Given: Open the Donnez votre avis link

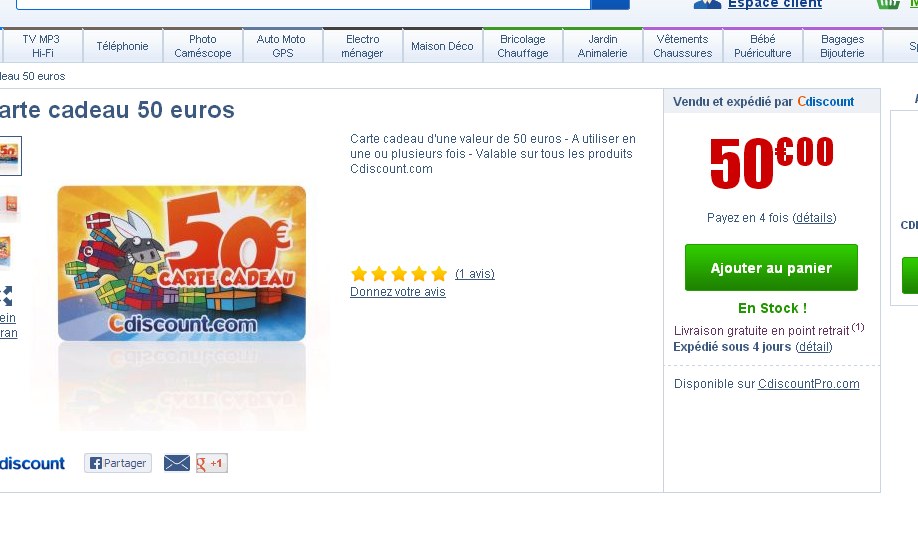Looking at the screenshot, I should click(x=398, y=292).
